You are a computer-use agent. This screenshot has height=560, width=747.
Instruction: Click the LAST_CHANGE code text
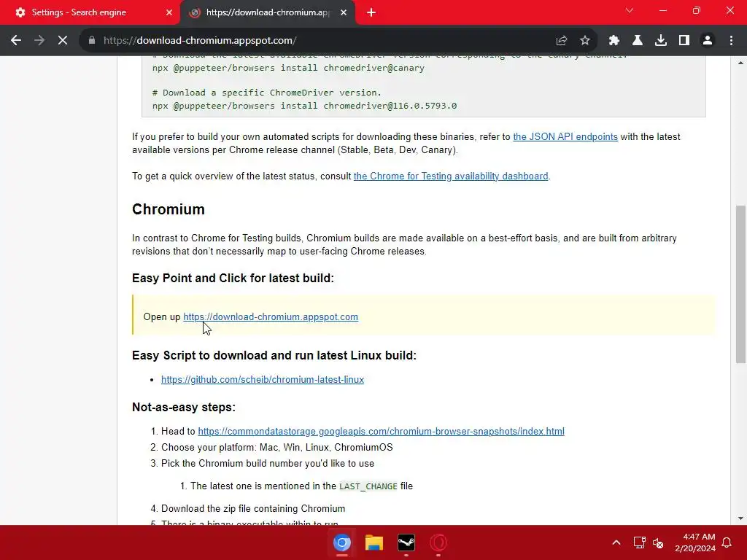point(368,486)
